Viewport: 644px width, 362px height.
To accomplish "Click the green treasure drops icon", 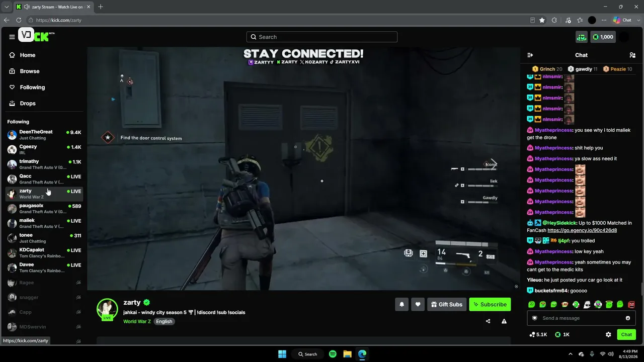I will click(x=582, y=37).
